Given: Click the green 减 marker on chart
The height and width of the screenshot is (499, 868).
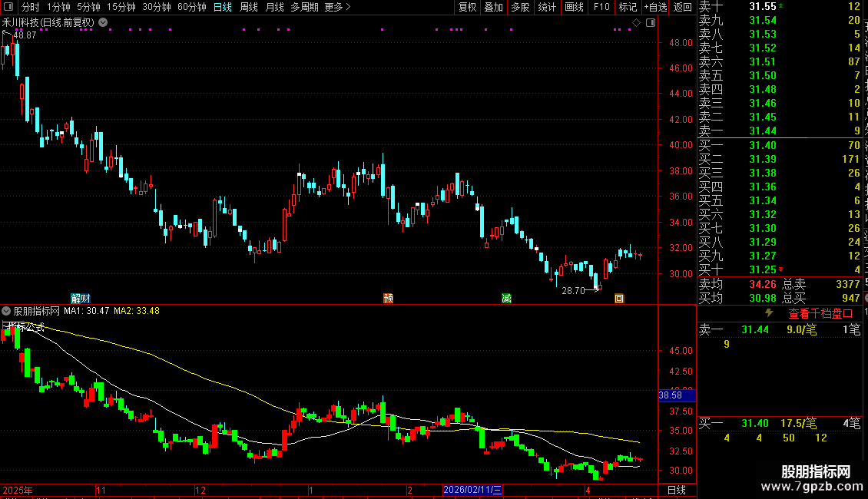Looking at the screenshot, I should 506,298.
